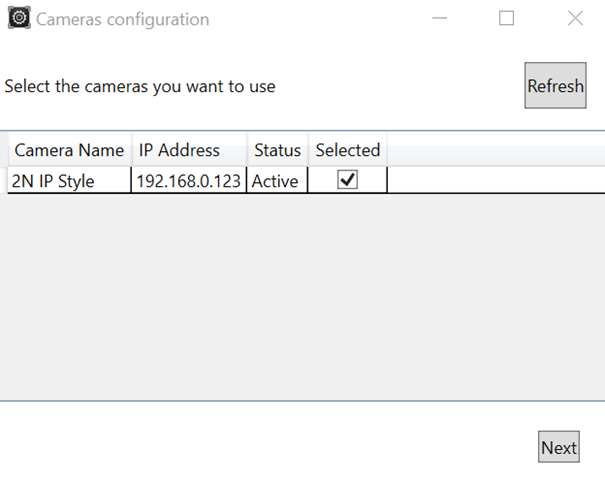Click the Active status cell
This screenshot has height=483, width=605.
pyautogui.click(x=277, y=181)
